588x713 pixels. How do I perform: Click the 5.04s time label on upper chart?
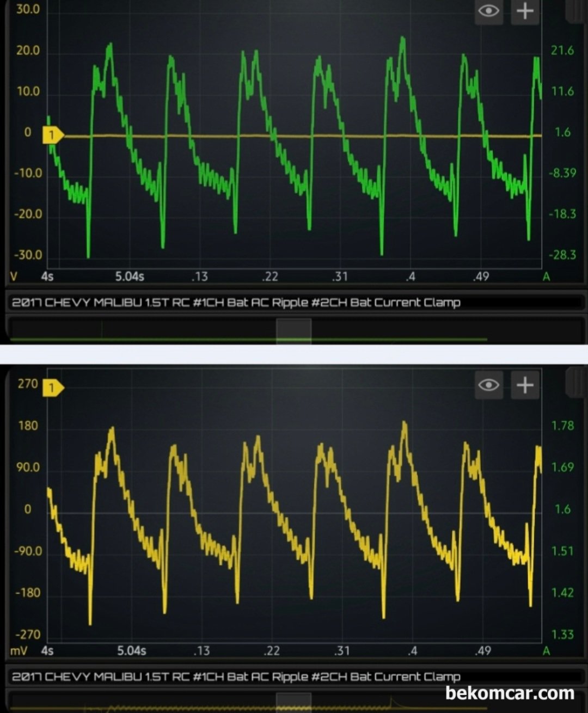130,276
